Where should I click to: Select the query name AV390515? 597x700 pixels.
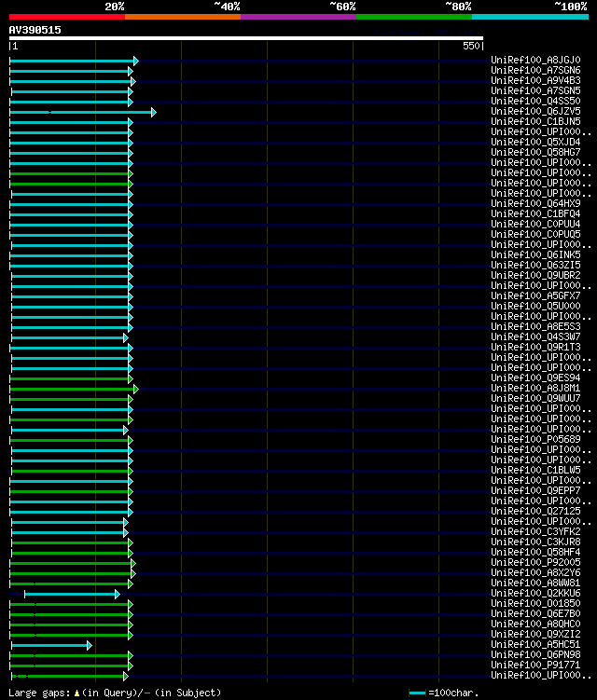point(35,30)
